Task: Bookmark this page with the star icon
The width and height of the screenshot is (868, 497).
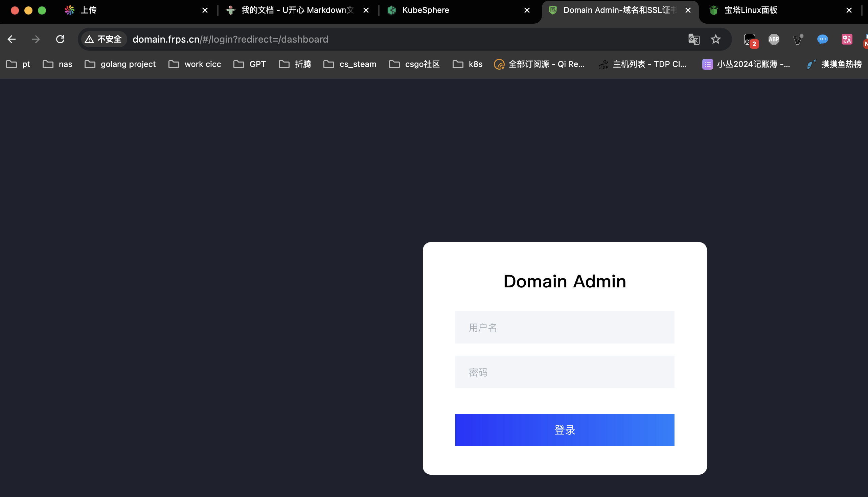Action: [716, 39]
